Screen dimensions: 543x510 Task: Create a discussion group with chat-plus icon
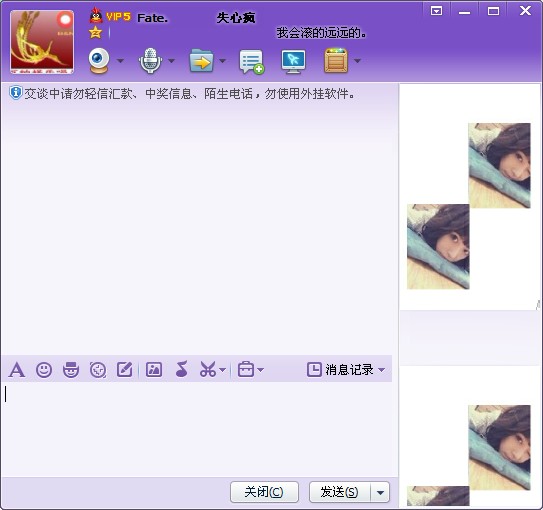point(251,62)
